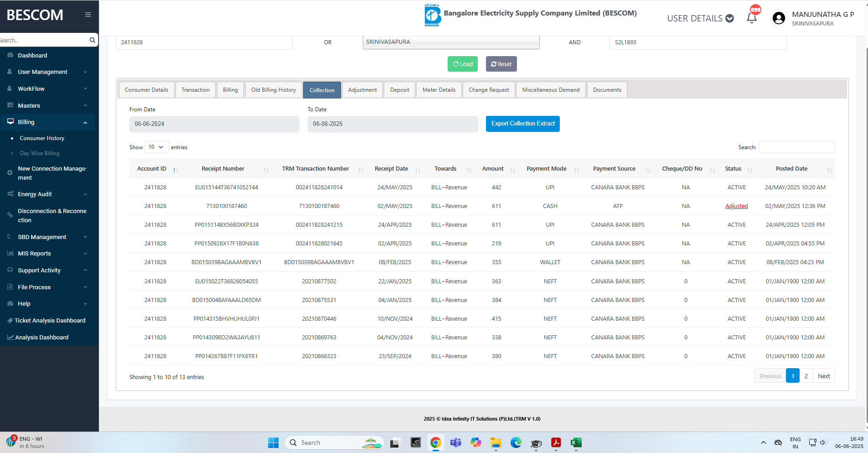Sort table by Posted Date arrows

pos(829,170)
